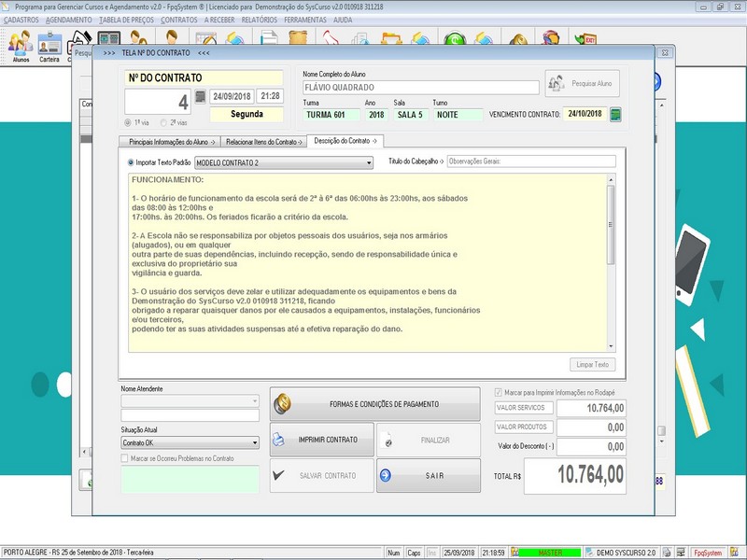Click the headset support toolbar icon

550,38
